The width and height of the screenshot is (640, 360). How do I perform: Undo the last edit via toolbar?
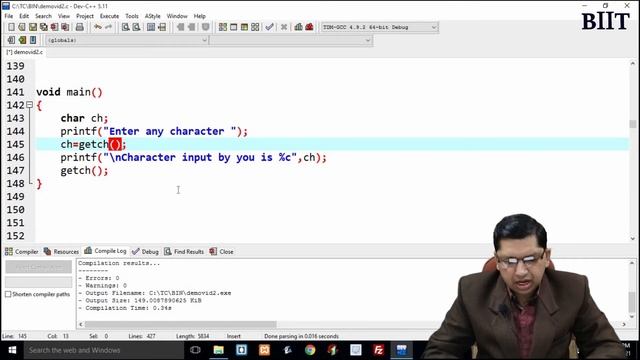pyautogui.click(x=98, y=27)
